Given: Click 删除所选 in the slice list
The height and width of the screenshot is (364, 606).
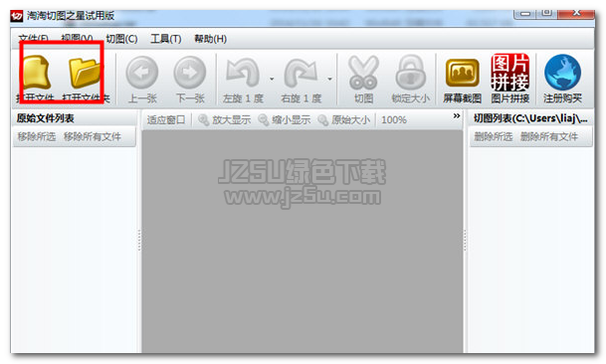Looking at the screenshot, I should tap(494, 136).
